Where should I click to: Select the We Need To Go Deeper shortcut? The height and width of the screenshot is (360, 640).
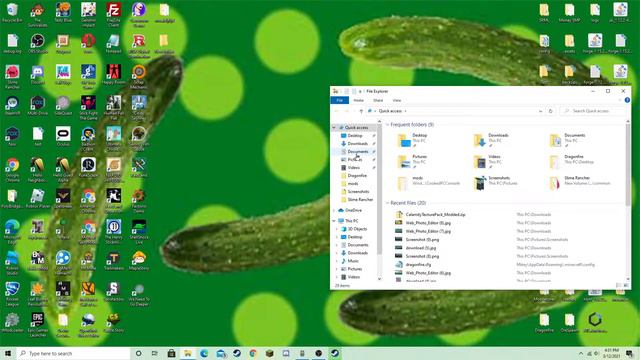click(x=139, y=294)
